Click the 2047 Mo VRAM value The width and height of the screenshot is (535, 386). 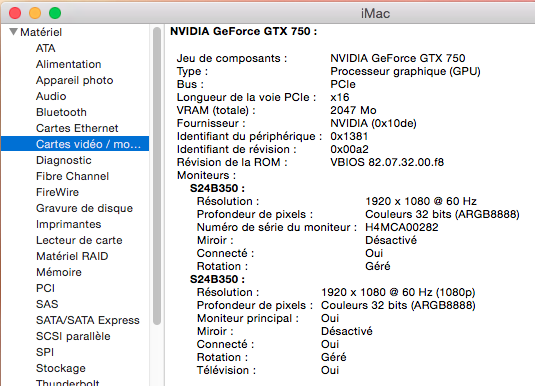click(353, 110)
